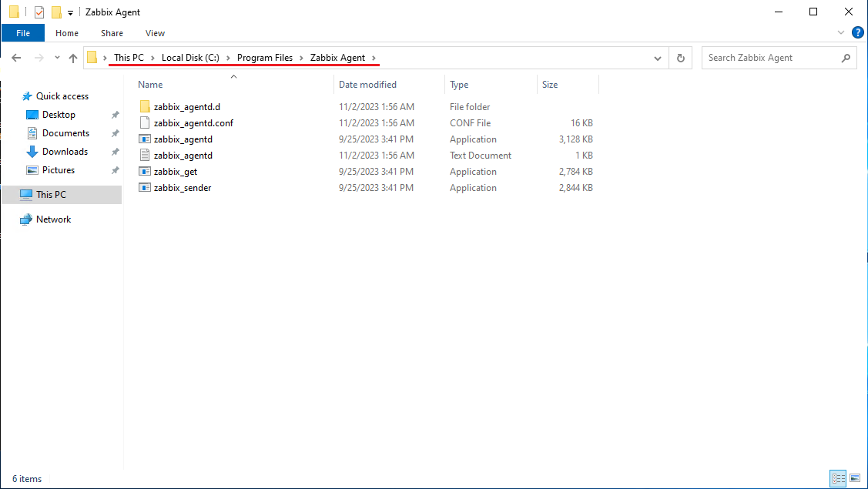Viewport: 868px width, 489px height.
Task: Click the CONF File type cell
Action: click(470, 123)
